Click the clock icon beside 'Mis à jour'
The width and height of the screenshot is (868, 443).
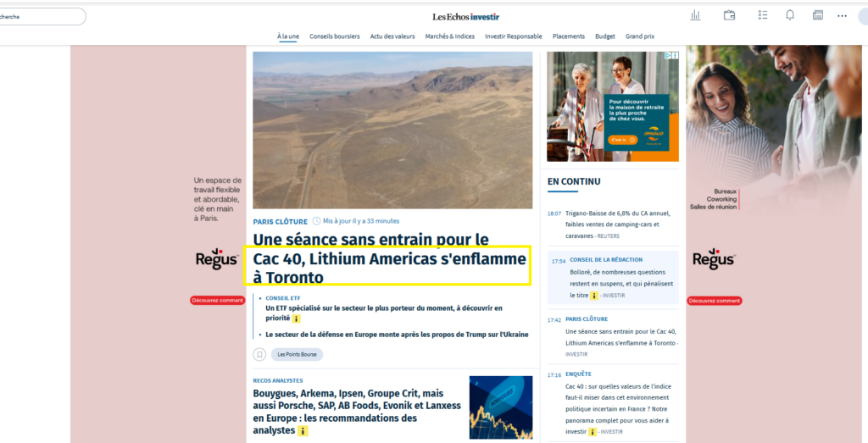click(x=317, y=221)
